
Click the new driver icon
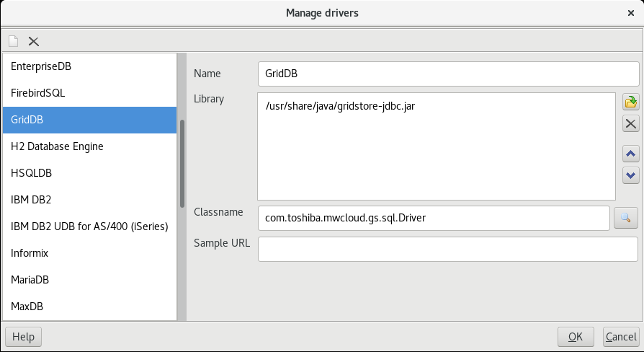pos(13,41)
